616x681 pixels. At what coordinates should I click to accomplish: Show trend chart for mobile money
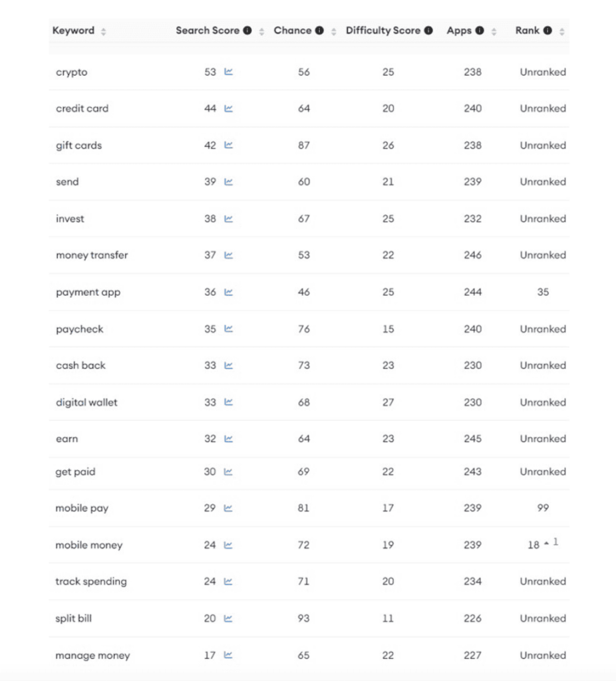click(228, 545)
